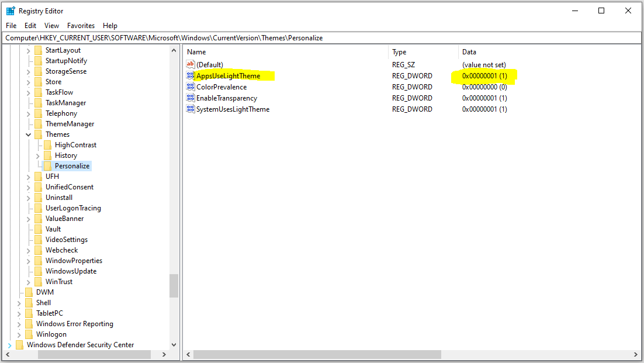Expand the TaskFlow key

pyautogui.click(x=28, y=93)
